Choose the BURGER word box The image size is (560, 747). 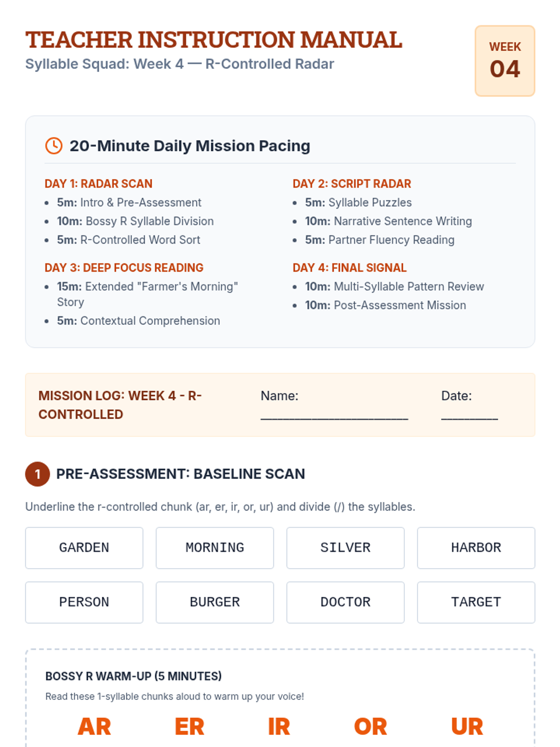click(215, 602)
